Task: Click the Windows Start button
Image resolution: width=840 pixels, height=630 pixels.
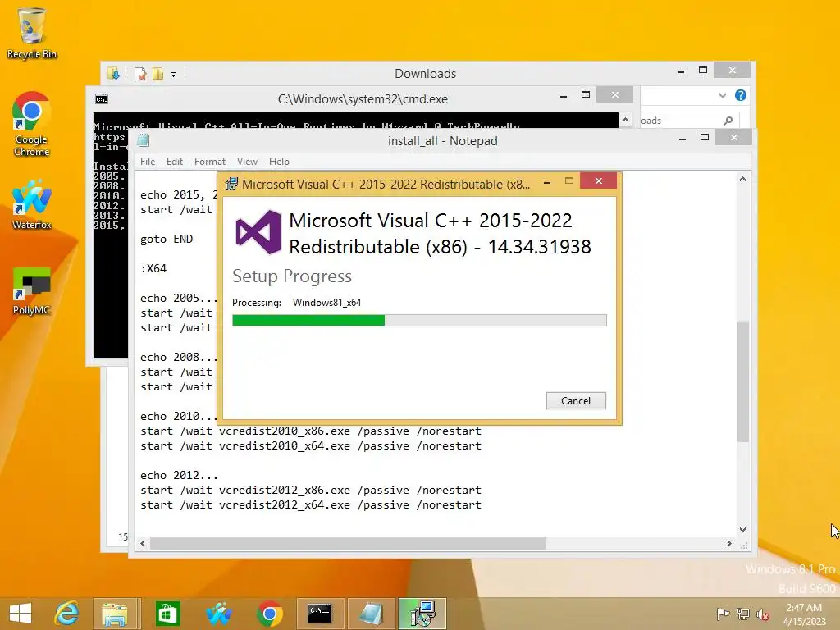Action: coord(21,614)
